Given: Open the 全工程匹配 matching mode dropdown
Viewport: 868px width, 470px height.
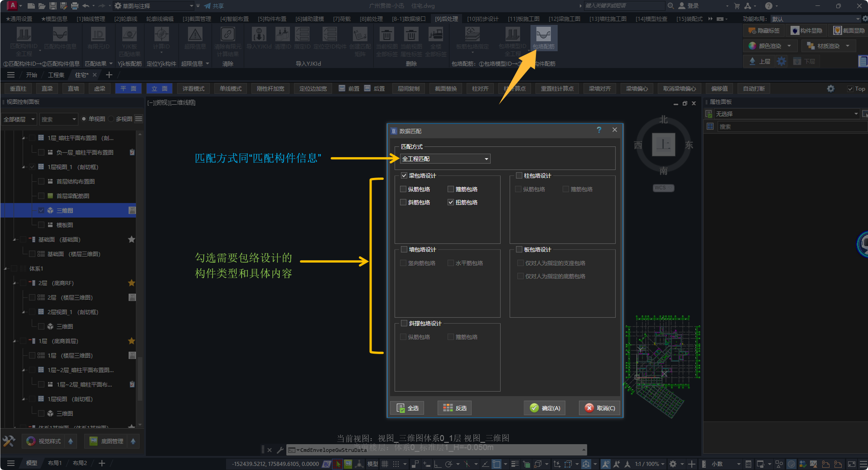Looking at the screenshot, I should coord(445,159).
